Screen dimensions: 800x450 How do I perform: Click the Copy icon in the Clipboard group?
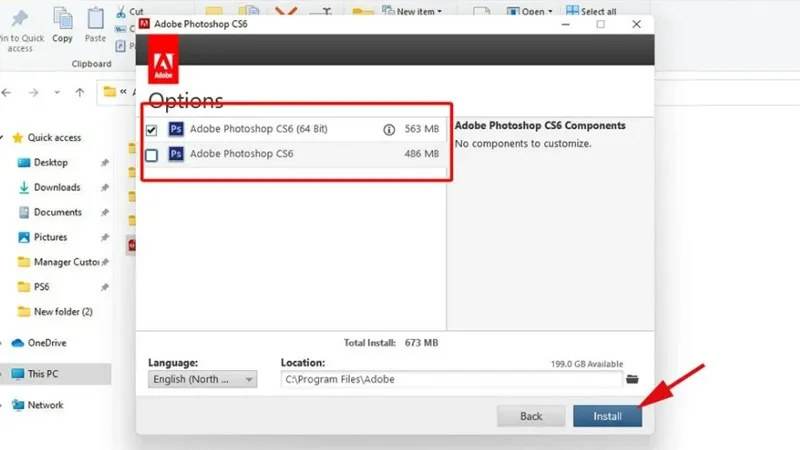tap(62, 20)
